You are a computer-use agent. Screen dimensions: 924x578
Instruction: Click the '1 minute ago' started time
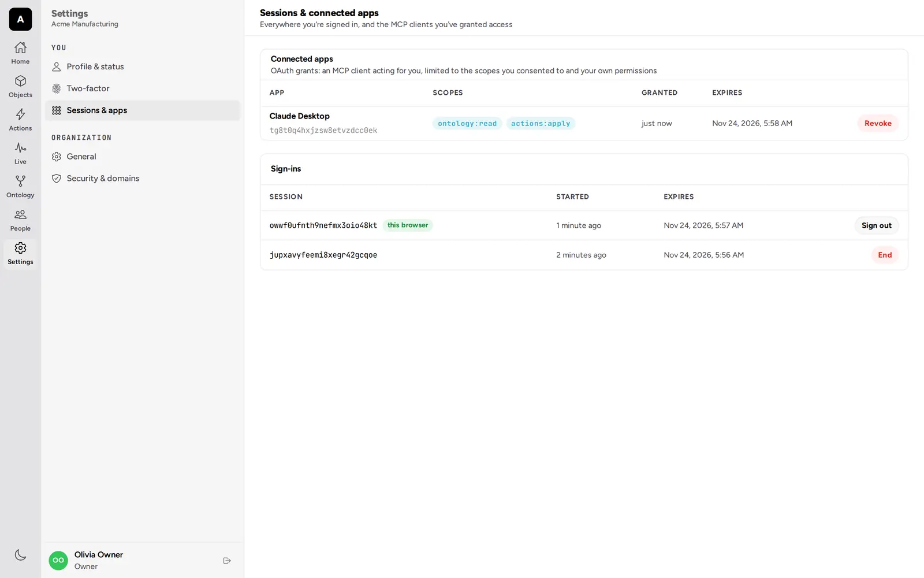579,225
